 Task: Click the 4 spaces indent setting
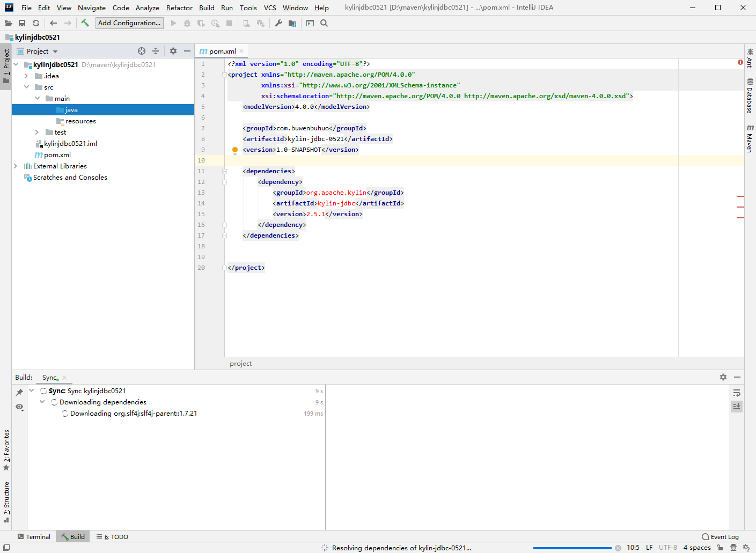coord(697,548)
